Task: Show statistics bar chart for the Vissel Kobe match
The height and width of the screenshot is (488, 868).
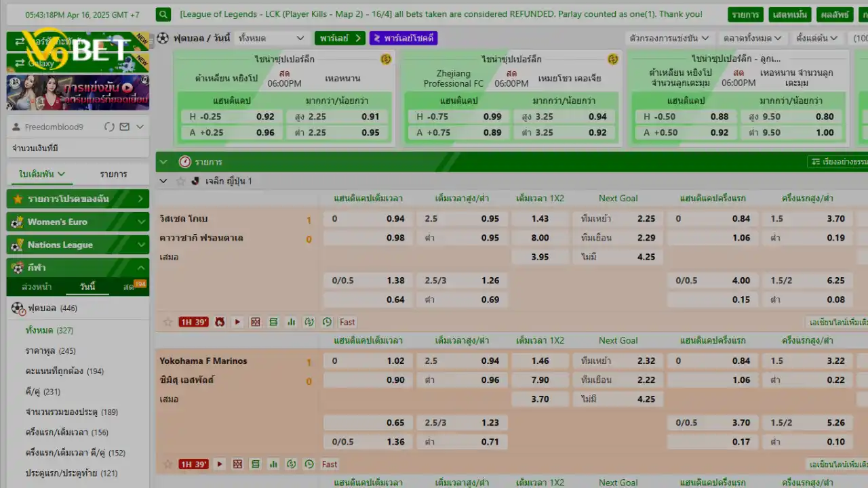Action: pyautogui.click(x=292, y=322)
